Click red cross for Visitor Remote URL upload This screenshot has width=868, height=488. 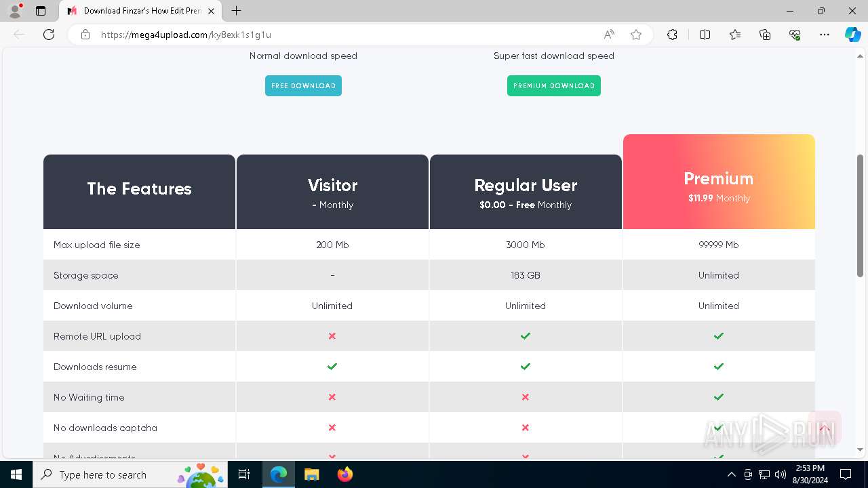click(332, 336)
